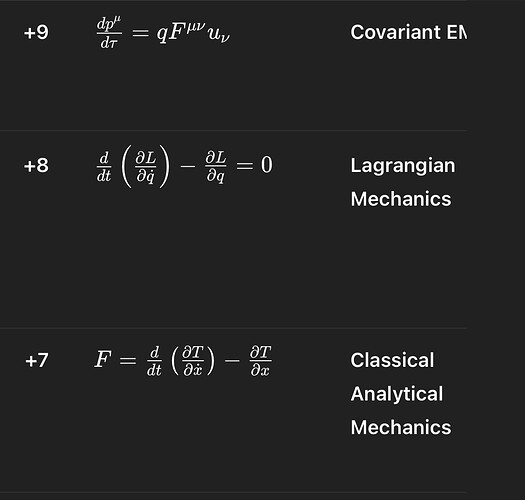Click the ∂L/∂q term before equals zero
Screen dimensions: 525x500
click(x=216, y=167)
